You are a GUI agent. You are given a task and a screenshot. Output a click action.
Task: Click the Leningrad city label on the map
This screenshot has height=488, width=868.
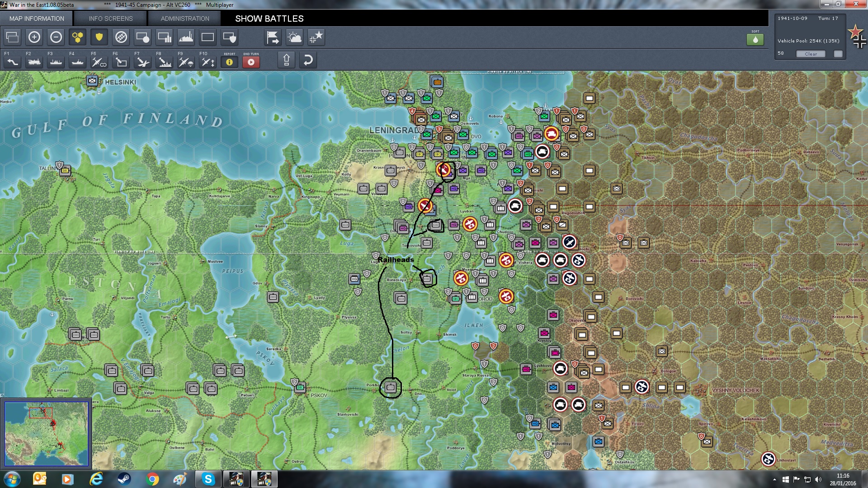coord(394,130)
